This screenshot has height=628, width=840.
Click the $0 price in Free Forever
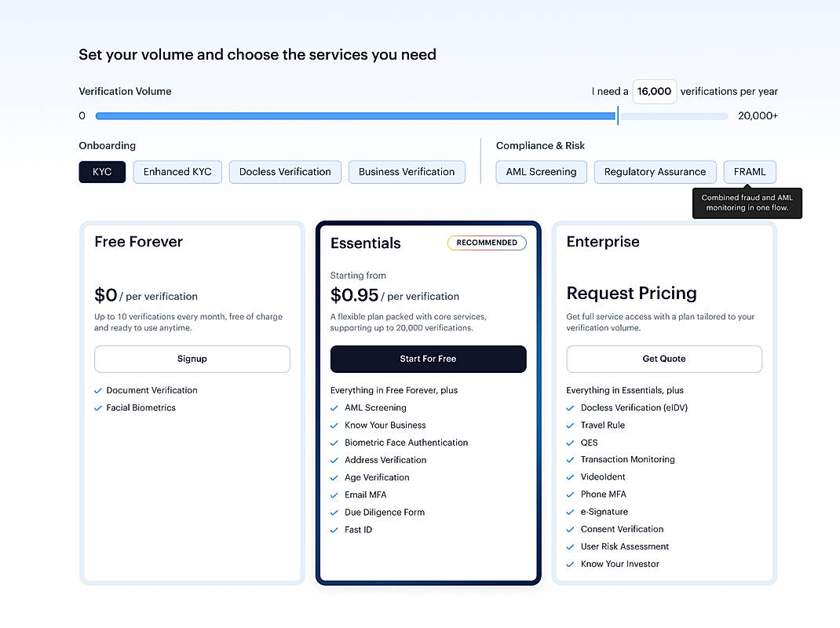[105, 295]
